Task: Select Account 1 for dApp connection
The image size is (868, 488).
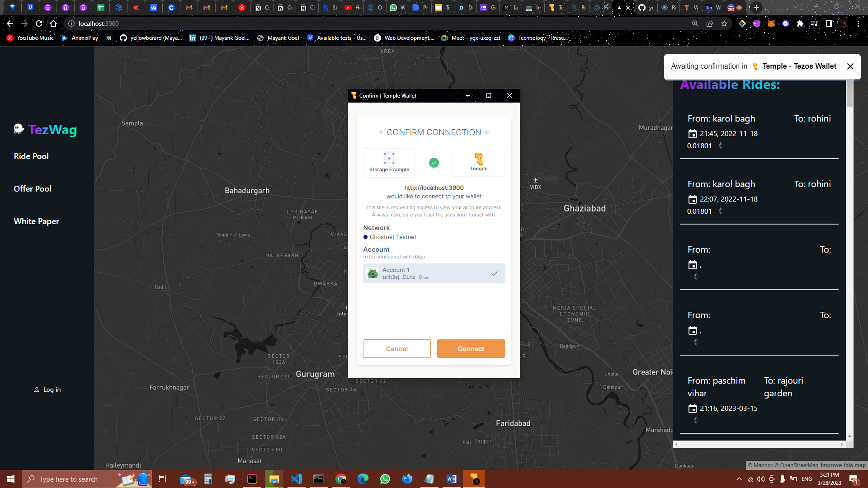Action: click(434, 273)
